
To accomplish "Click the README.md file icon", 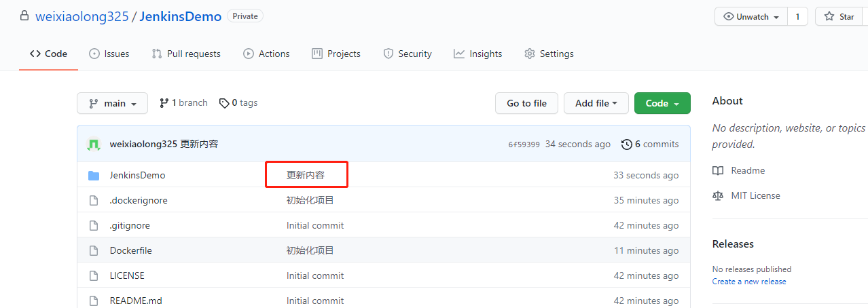I will click(94, 301).
